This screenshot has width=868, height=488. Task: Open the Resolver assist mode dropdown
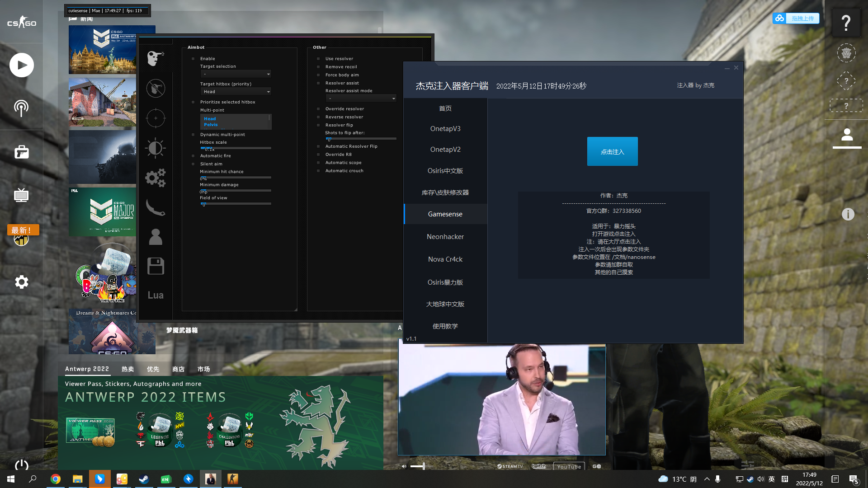361,99
